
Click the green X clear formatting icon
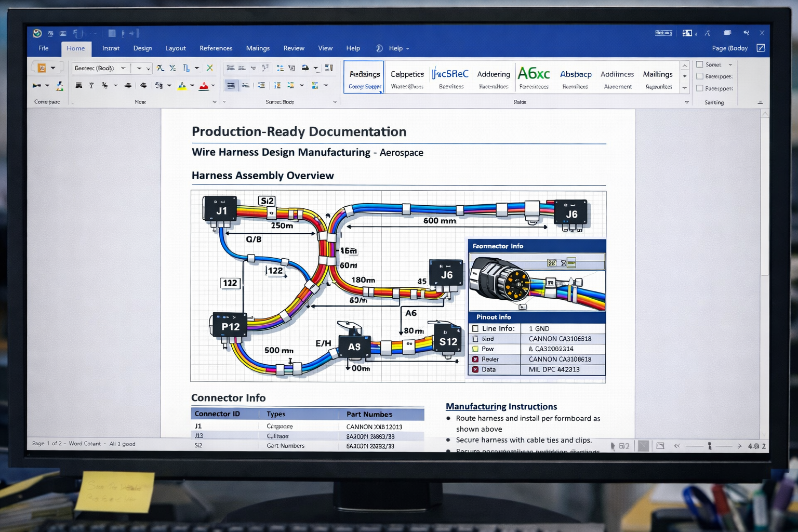pos(210,68)
